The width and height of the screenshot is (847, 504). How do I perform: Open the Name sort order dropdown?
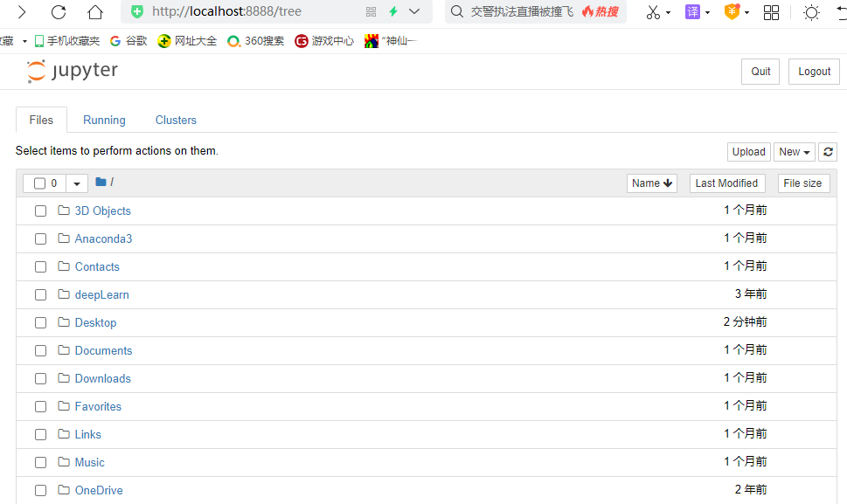coord(651,183)
